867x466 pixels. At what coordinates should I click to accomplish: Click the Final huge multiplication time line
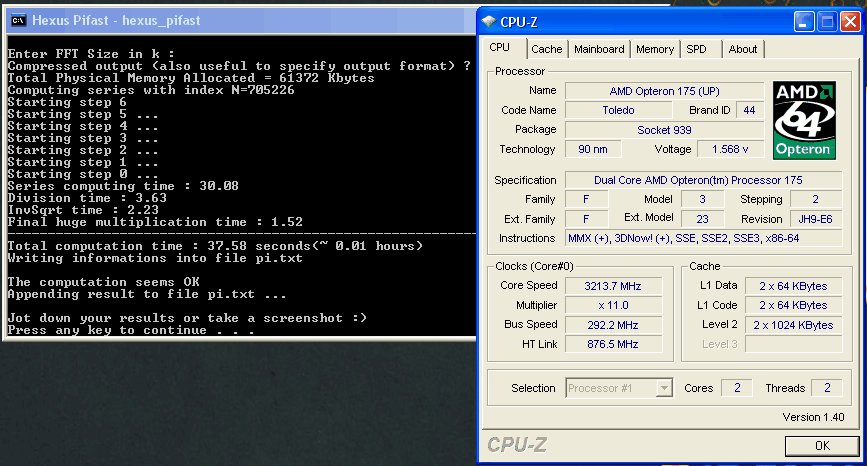[155, 222]
